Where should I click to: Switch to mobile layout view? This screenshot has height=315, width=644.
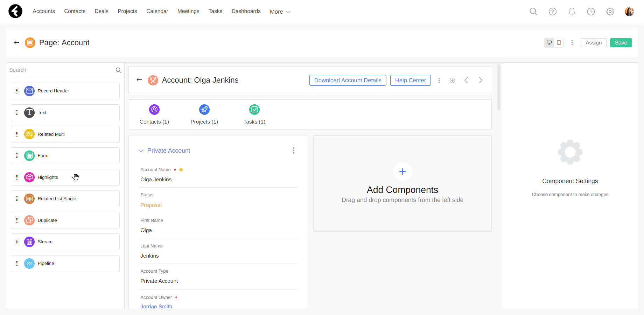[559, 43]
